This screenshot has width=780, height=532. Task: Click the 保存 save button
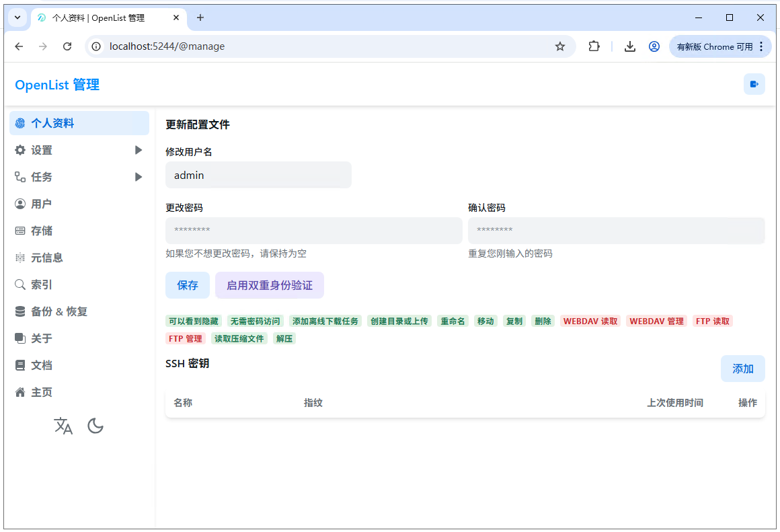coord(187,285)
